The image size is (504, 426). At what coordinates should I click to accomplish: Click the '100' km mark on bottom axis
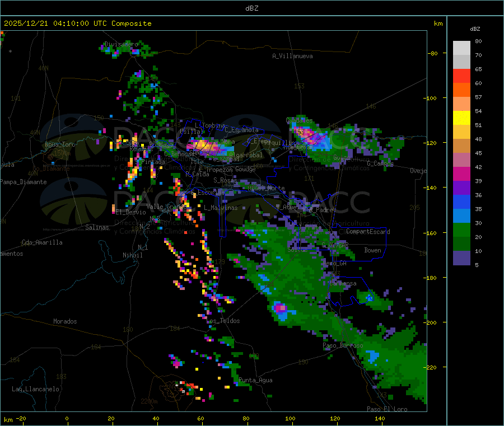click(x=290, y=418)
